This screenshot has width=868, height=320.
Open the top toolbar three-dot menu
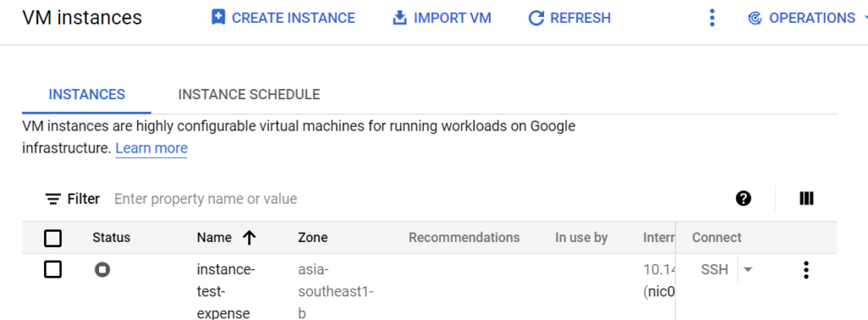pyautogui.click(x=712, y=18)
